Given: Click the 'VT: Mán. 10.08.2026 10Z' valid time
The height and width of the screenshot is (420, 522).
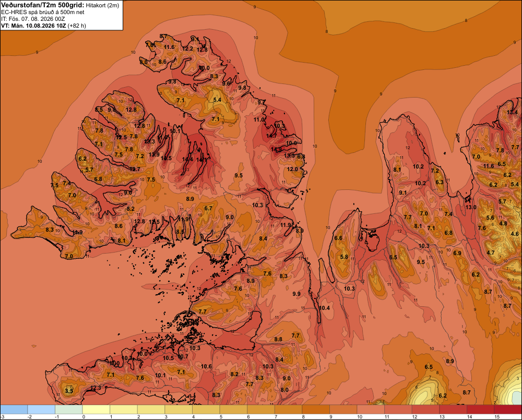Looking at the screenshot, I should click(33, 26).
